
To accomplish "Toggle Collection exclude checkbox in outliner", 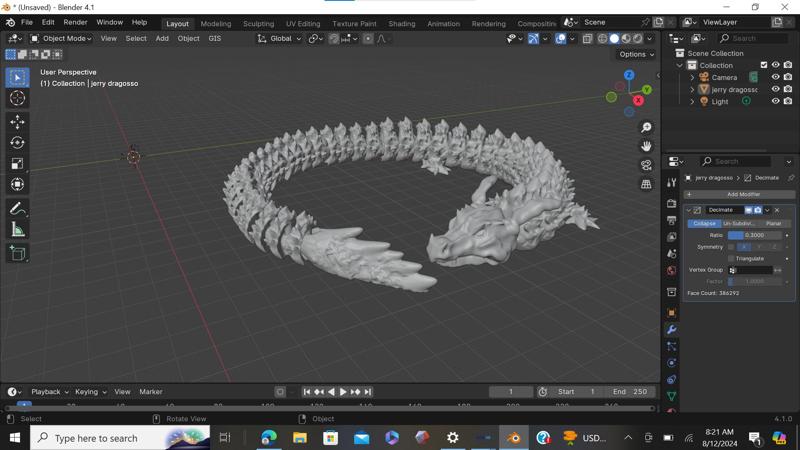I will (764, 65).
